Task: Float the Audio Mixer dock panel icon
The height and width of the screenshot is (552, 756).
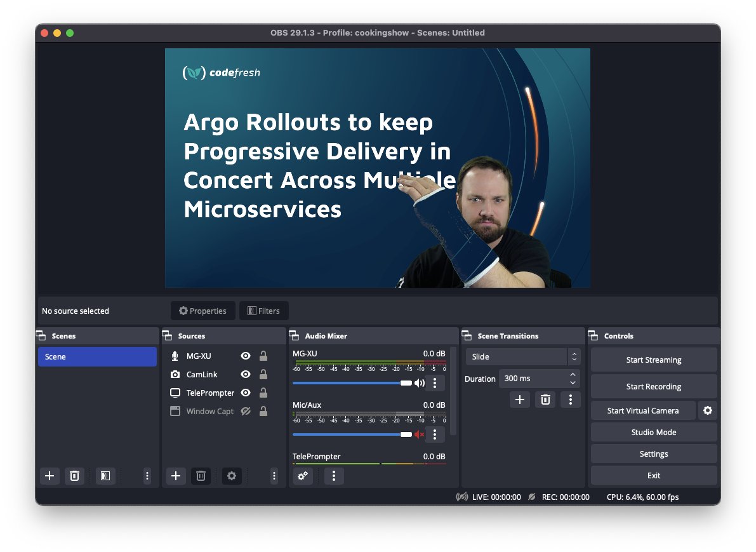Action: pos(294,336)
